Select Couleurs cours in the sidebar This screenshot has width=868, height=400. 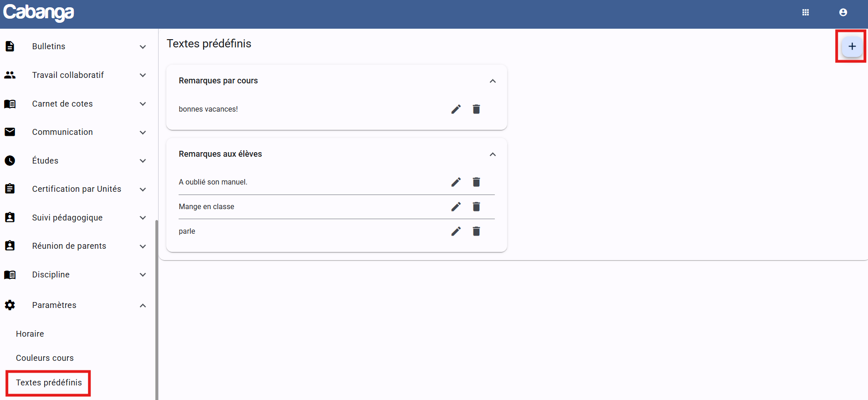tap(45, 358)
